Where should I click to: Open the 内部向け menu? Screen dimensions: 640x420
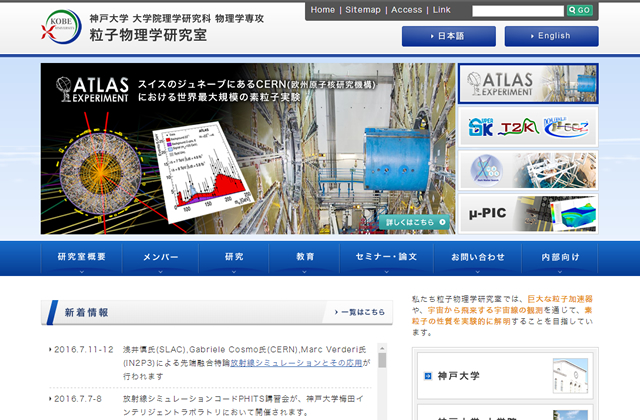560,259
